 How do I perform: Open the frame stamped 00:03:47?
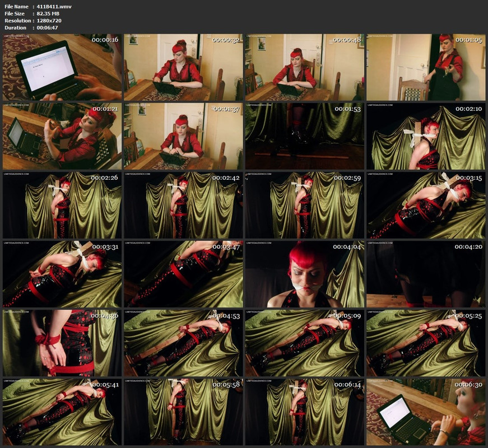183,274
